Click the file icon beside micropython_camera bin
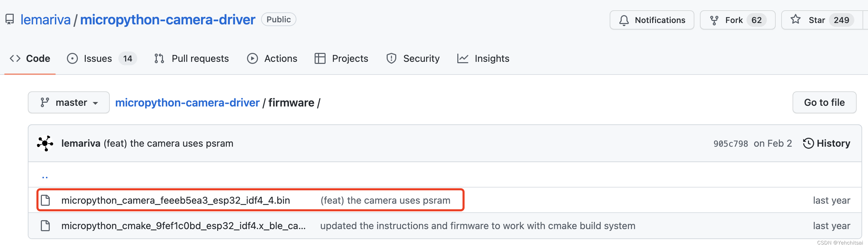868x248 pixels. point(45,200)
